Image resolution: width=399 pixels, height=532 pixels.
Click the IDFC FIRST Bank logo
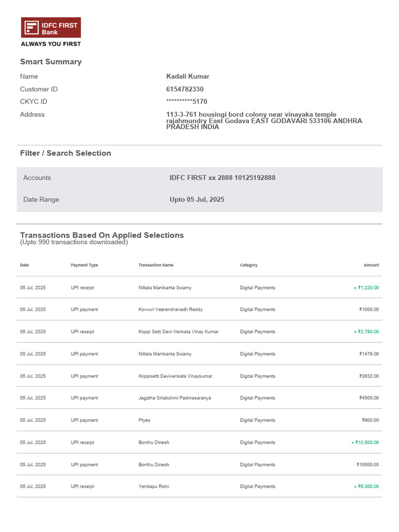51,28
